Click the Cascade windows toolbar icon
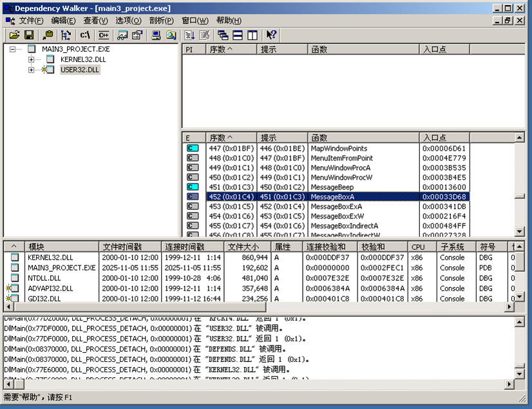 tap(223, 35)
